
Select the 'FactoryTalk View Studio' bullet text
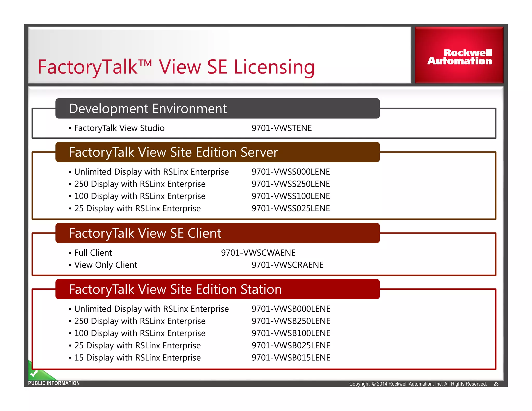tap(119, 128)
